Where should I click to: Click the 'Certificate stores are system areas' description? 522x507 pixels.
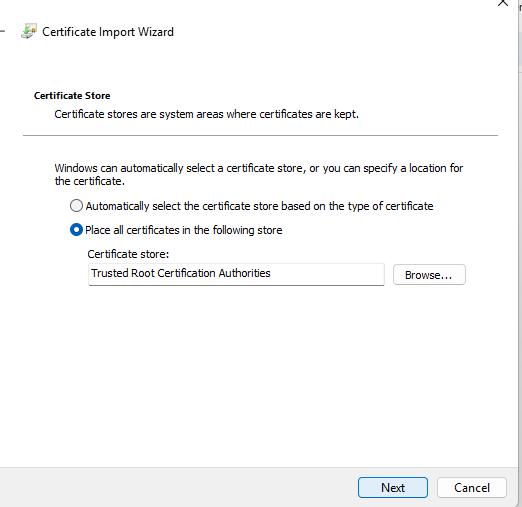click(x=206, y=114)
